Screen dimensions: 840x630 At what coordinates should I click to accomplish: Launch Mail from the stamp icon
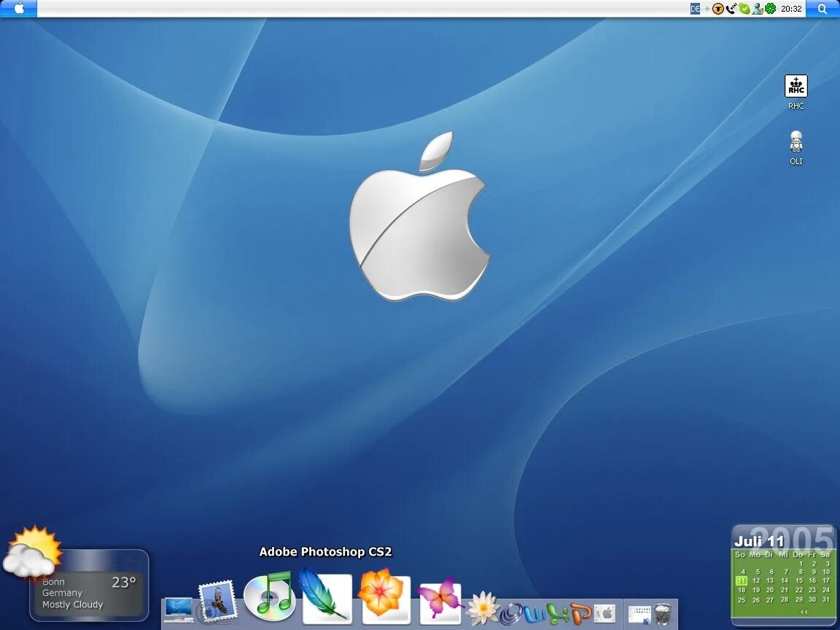pyautogui.click(x=217, y=601)
